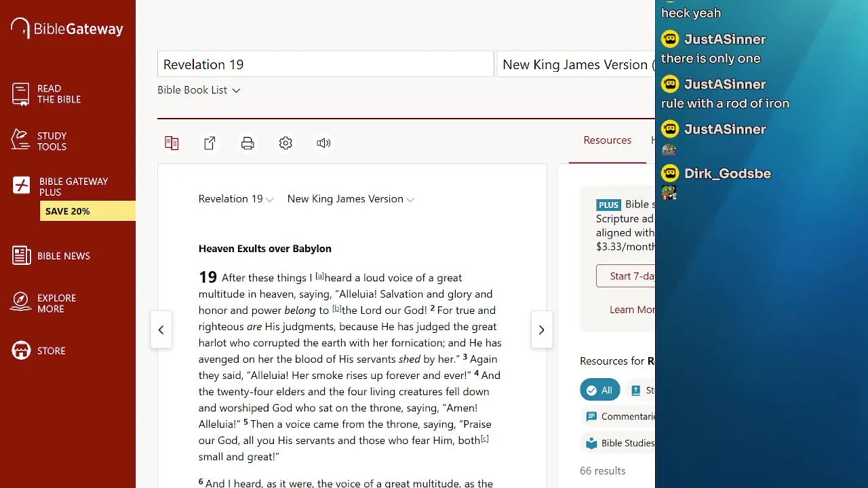Switch to the Resources tab
The width and height of the screenshot is (868, 488).
coord(608,140)
